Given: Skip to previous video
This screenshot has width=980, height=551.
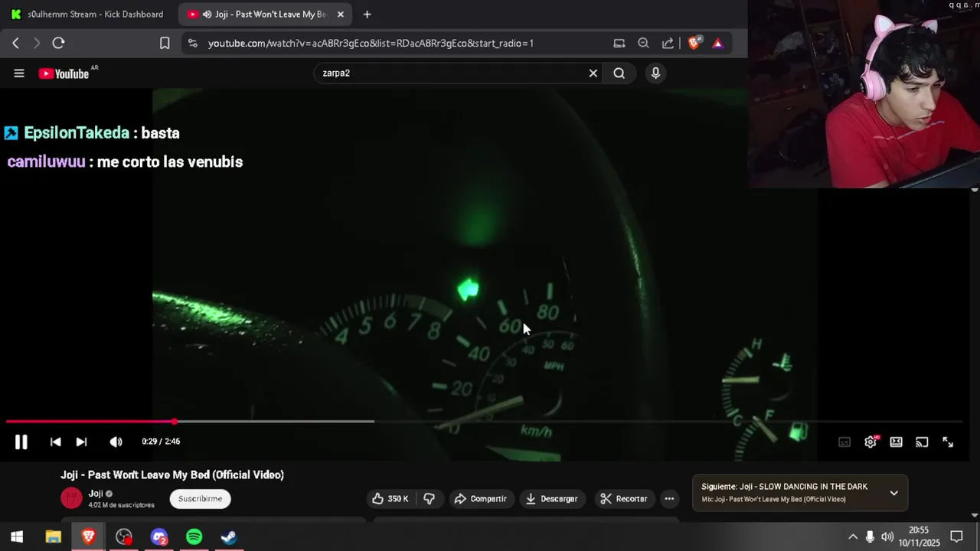Looking at the screenshot, I should pyautogui.click(x=55, y=442).
